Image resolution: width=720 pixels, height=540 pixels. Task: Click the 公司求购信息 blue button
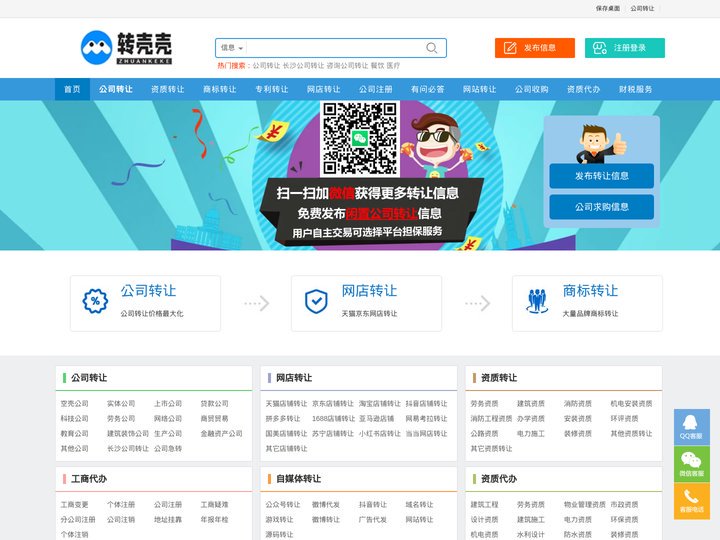click(602, 207)
